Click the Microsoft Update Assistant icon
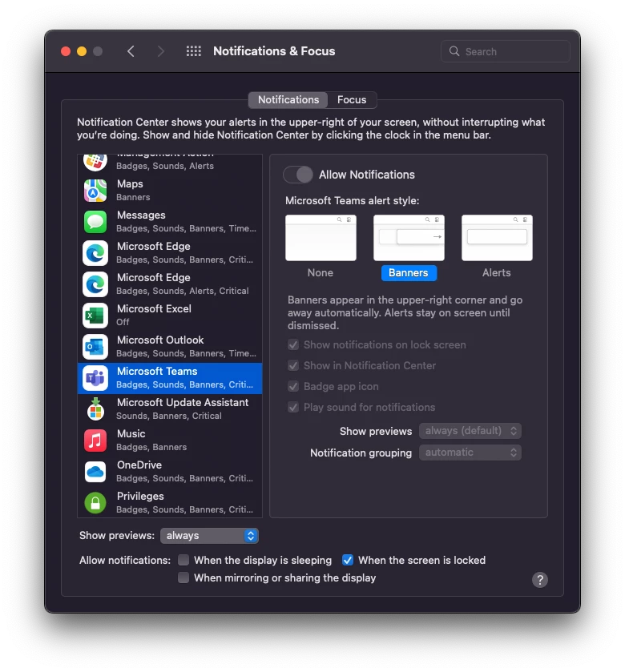The image size is (625, 672). pyautogui.click(x=95, y=408)
